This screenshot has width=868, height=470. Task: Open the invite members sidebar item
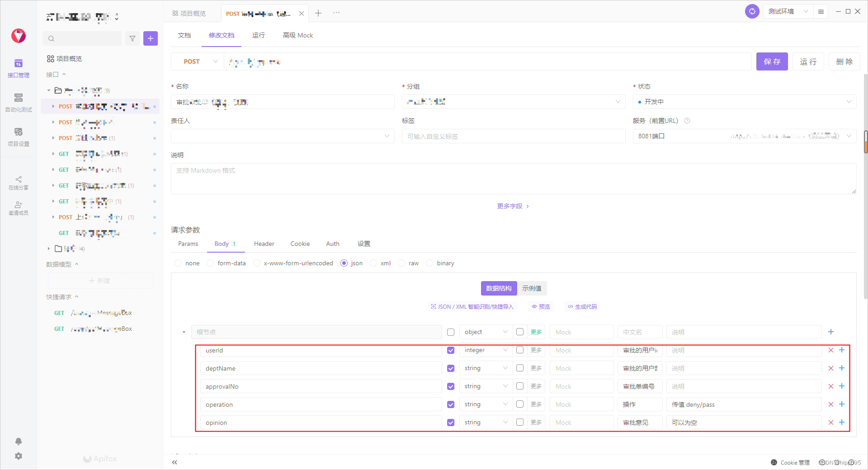[19, 208]
